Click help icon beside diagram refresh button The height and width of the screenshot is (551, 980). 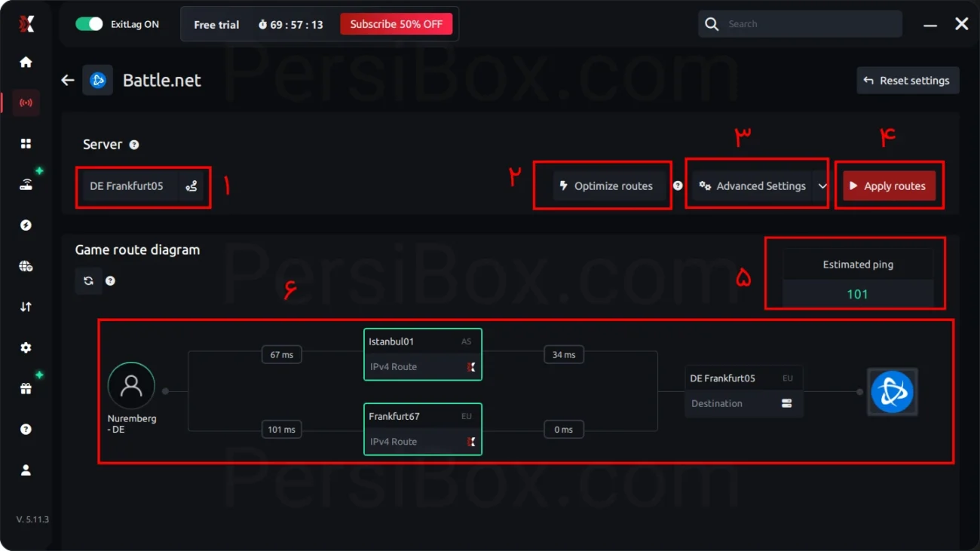111,281
